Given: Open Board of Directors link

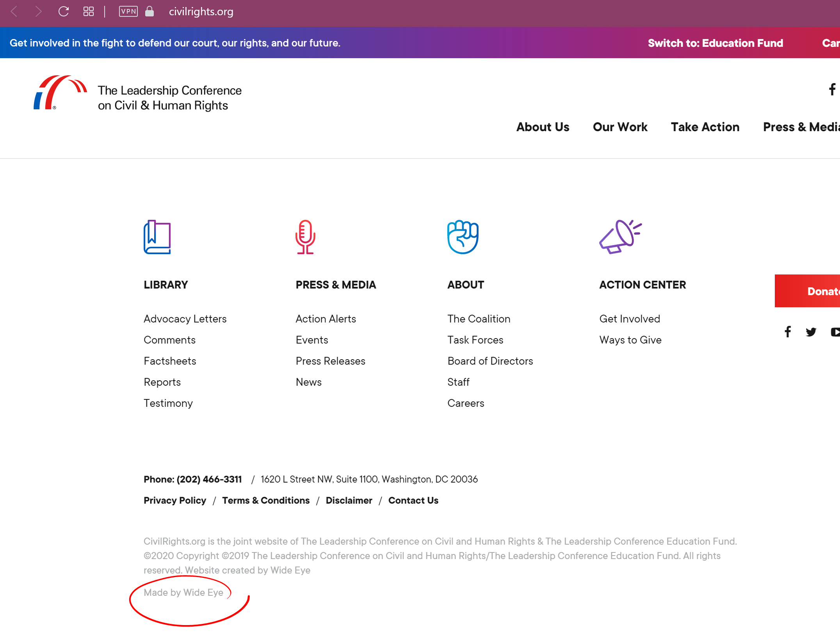Looking at the screenshot, I should 490,361.
